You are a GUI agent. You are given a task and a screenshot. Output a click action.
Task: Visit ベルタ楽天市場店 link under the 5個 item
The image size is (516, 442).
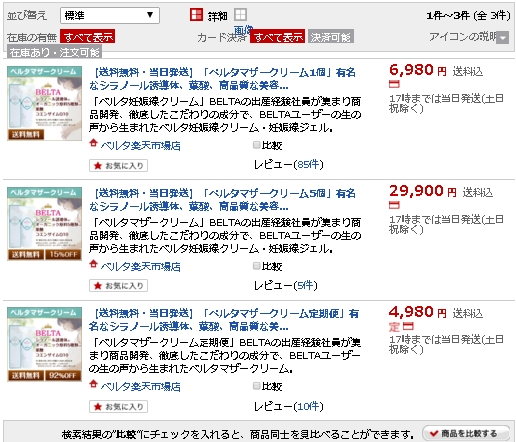[140, 266]
